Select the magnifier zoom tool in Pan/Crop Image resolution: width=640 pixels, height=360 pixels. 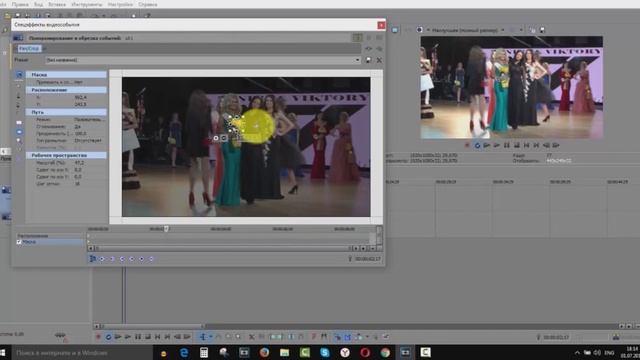19,141
